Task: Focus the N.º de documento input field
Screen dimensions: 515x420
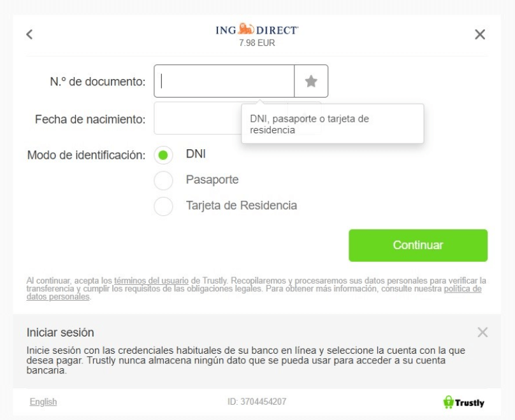Action: click(224, 81)
